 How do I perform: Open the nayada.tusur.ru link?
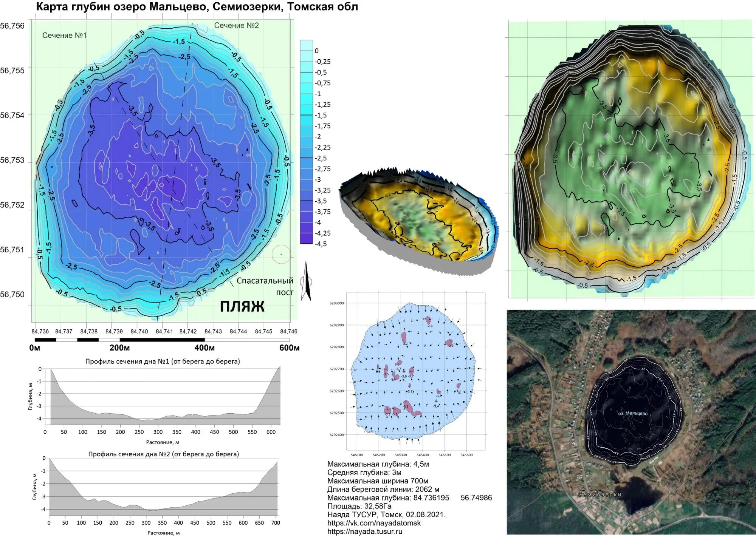tap(365, 531)
